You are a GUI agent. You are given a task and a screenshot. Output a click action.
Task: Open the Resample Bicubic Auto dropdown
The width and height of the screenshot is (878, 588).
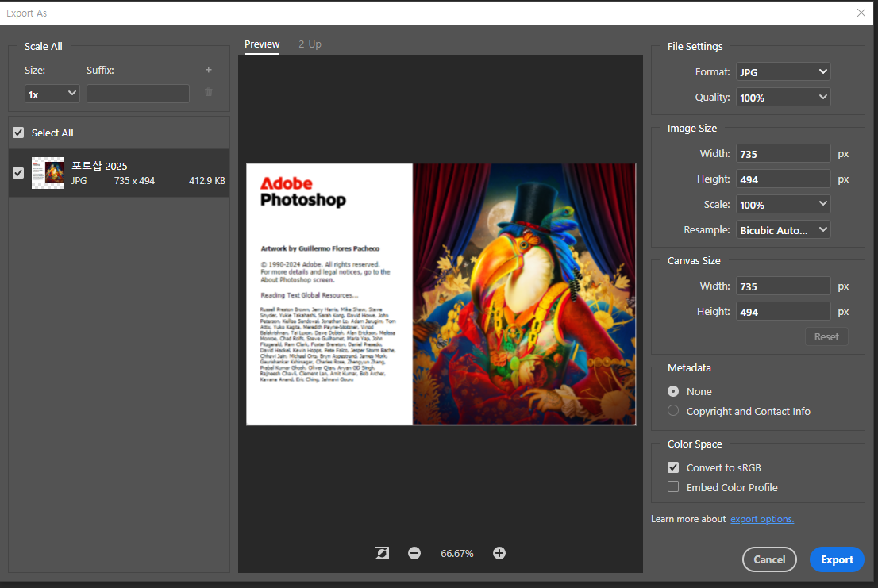click(x=783, y=230)
